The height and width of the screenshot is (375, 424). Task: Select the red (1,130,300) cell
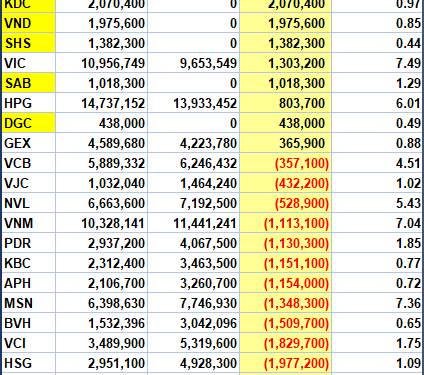286,243
